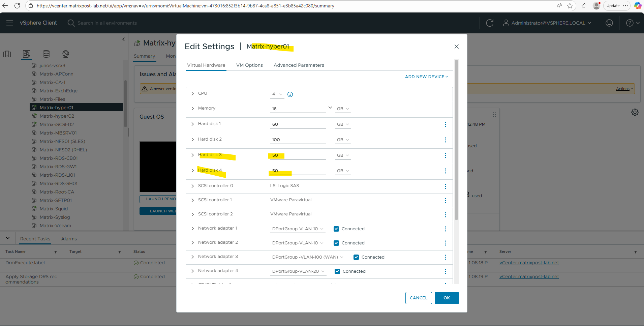Viewport: 644px width, 326px height.
Task: Close the Edit Settings dialog
Action: pyautogui.click(x=457, y=47)
